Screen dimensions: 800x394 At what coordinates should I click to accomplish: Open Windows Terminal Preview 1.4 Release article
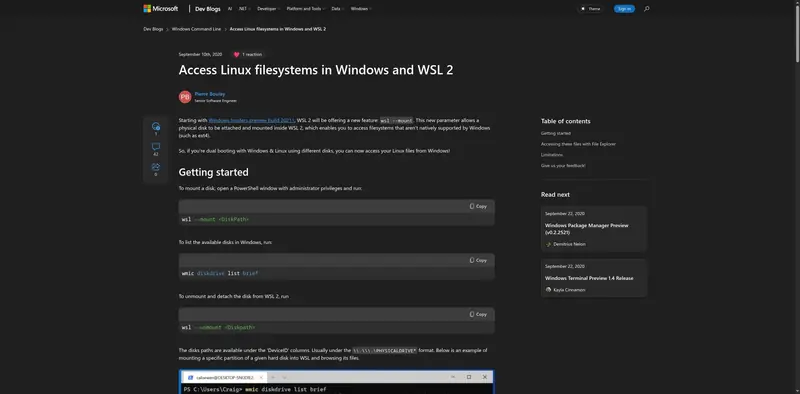[589, 278]
